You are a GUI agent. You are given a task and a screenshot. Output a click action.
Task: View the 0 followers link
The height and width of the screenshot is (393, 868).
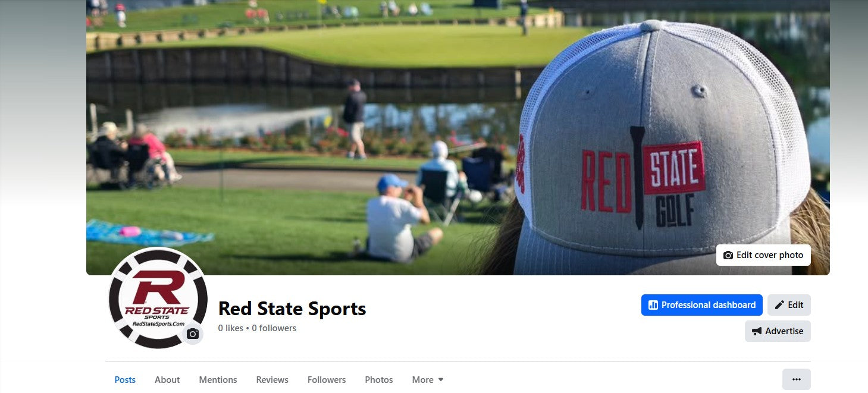click(274, 328)
